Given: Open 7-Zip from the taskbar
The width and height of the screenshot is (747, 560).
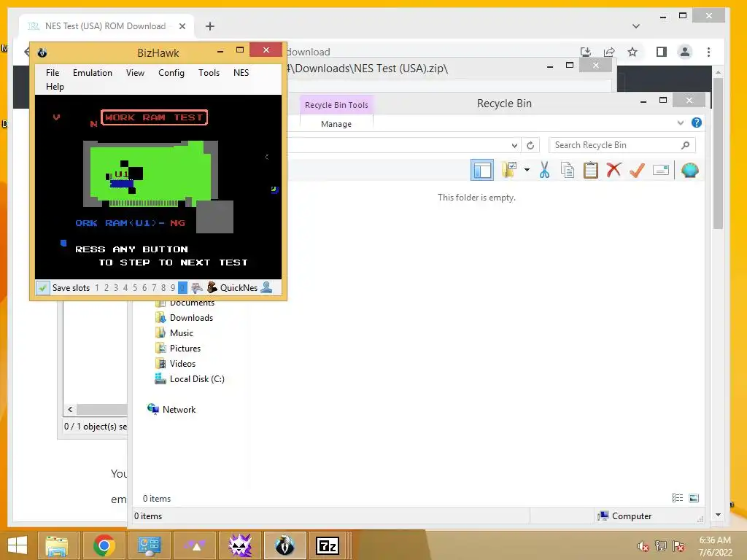Looking at the screenshot, I should click(328, 545).
